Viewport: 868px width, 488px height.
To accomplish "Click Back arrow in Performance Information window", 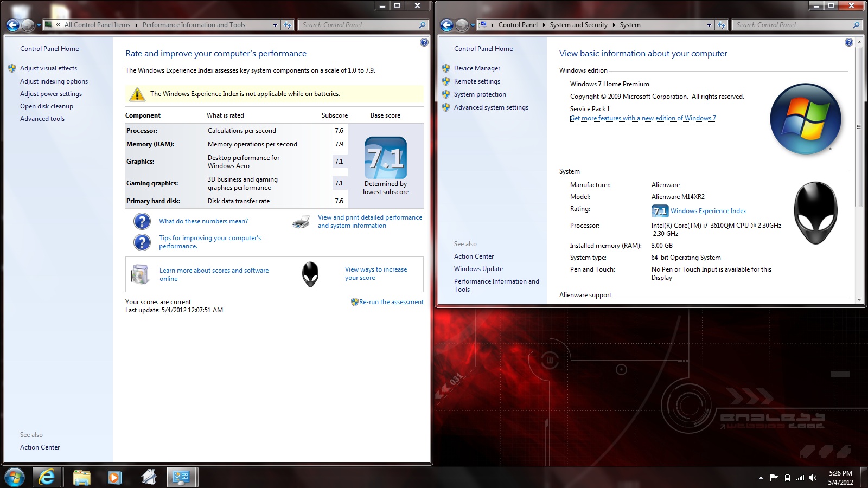I will (13, 25).
